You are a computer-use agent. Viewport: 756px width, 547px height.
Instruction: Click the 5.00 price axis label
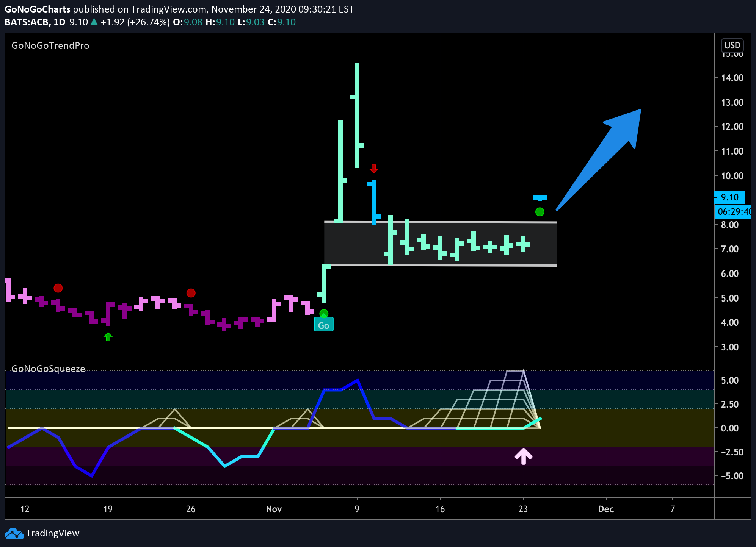point(730,298)
